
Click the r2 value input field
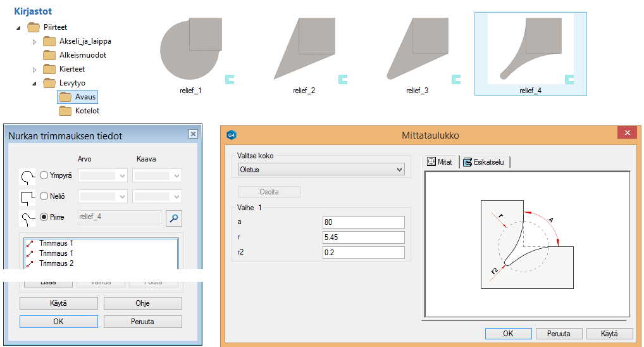point(363,253)
